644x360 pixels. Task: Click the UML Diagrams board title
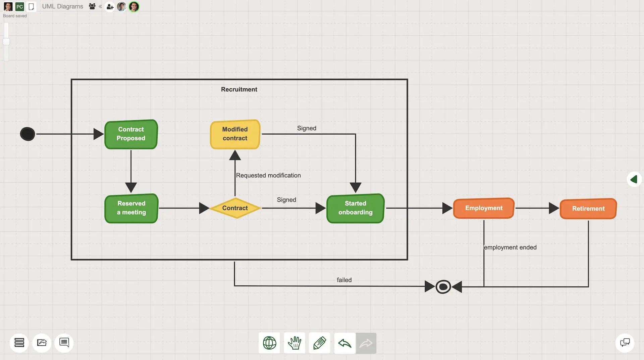[63, 6]
